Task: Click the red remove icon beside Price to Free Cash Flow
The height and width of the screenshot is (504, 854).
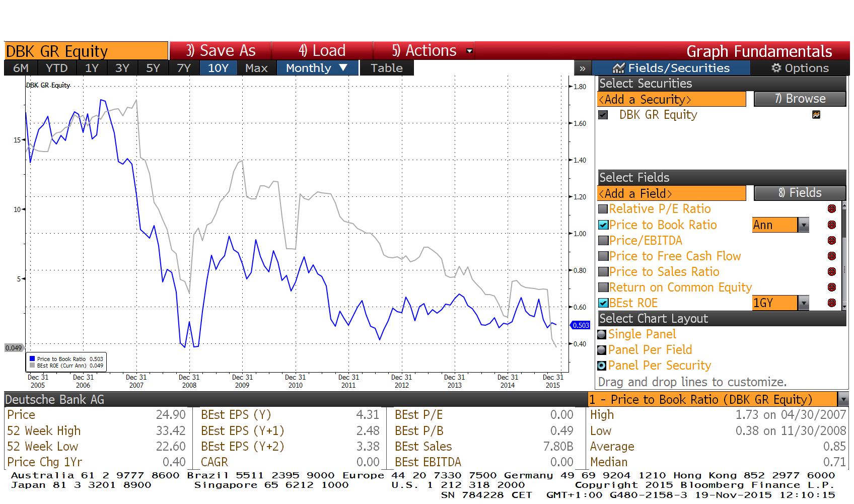Action: point(832,256)
